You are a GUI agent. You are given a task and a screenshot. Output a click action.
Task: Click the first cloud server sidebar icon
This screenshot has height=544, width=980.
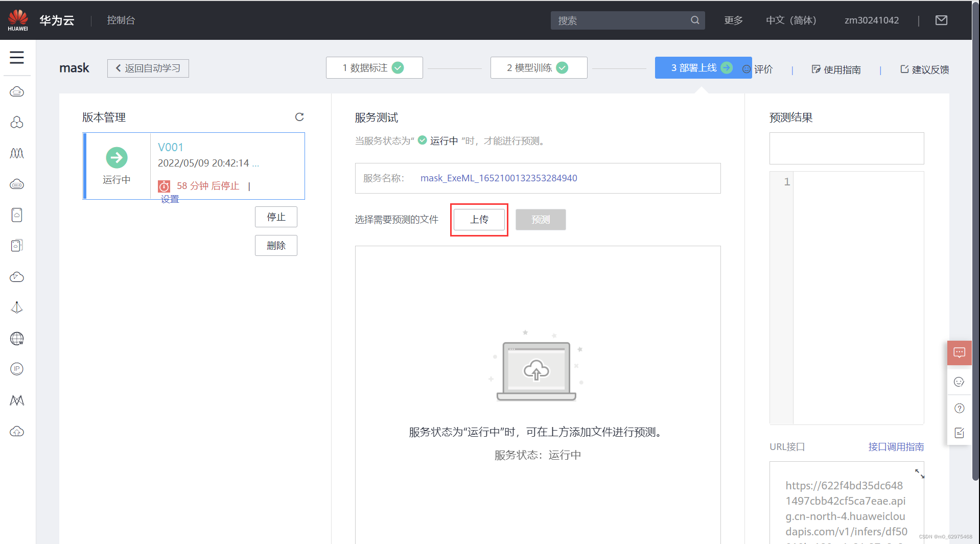tap(17, 92)
